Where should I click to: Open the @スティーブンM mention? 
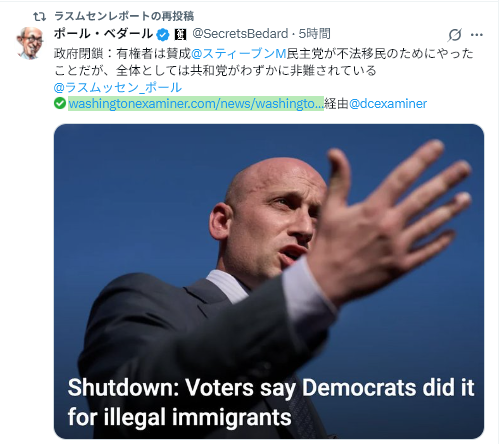tap(239, 53)
